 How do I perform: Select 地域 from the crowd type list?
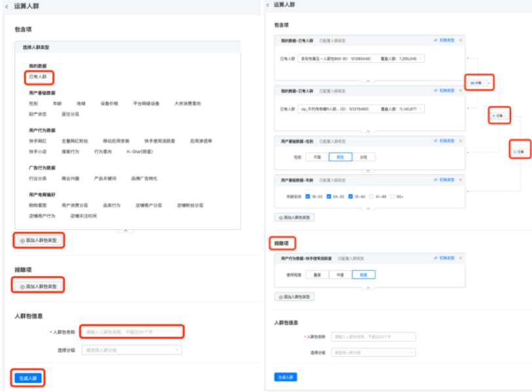[x=80, y=103]
